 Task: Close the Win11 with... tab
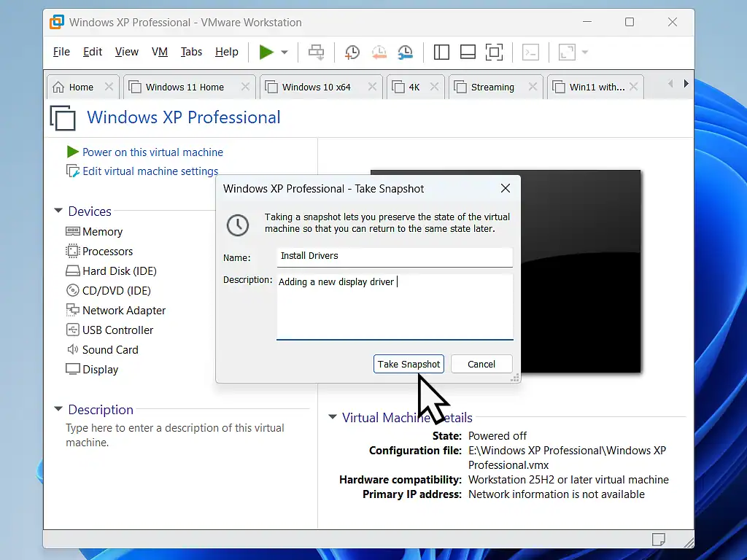click(x=634, y=87)
